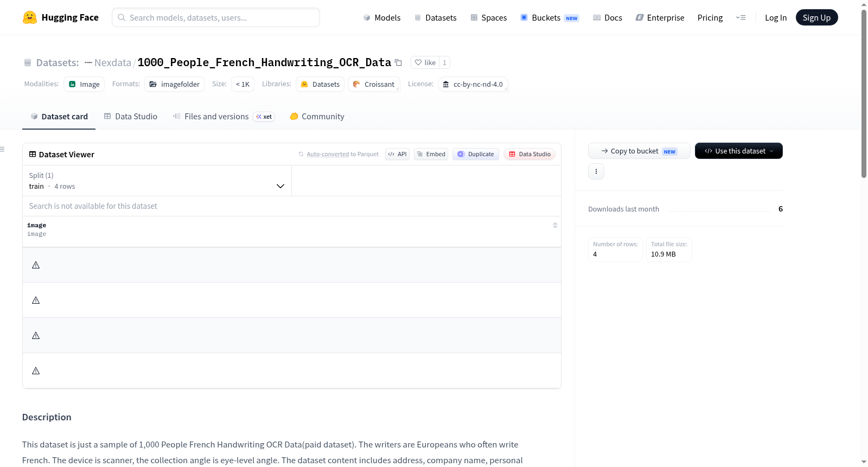
Task: Click the Hugging Face logo
Action: [x=60, y=17]
